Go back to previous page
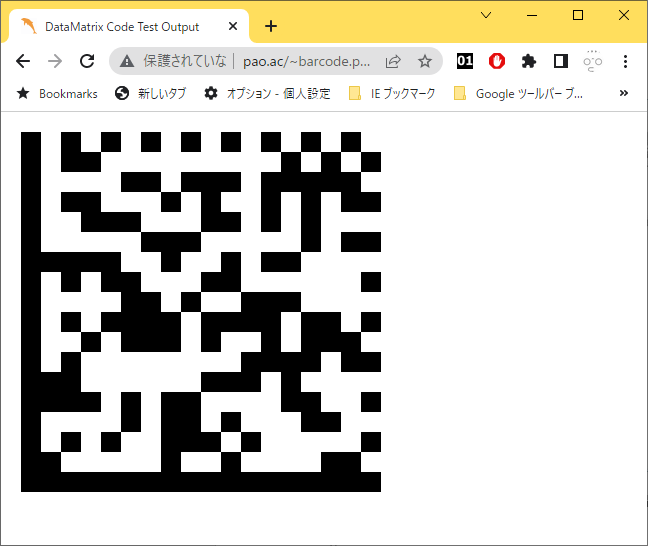The height and width of the screenshot is (546, 648). click(23, 61)
